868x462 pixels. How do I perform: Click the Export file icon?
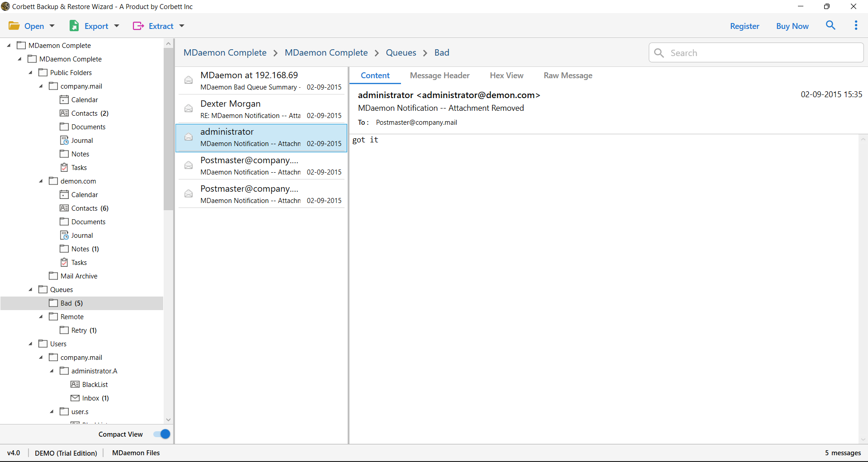tap(74, 26)
